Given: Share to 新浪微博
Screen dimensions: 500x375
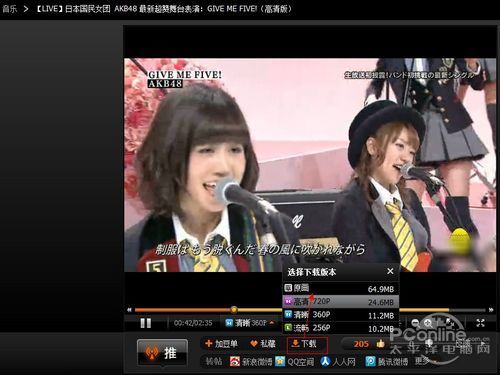Looking at the screenshot, I should (251, 361).
